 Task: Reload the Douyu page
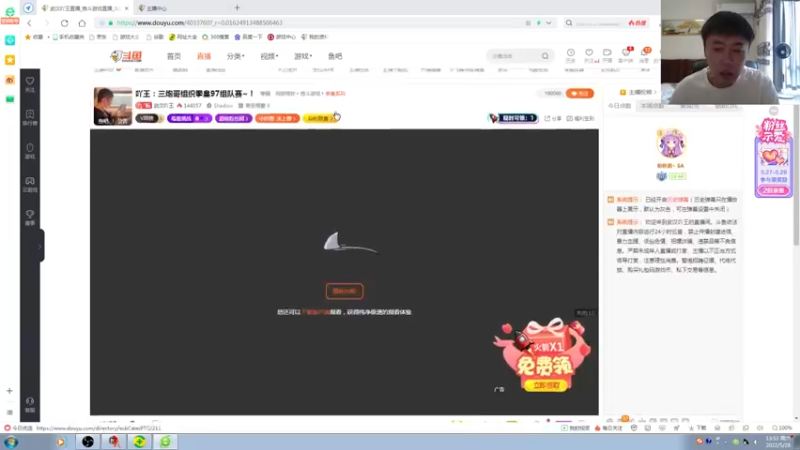(64, 23)
